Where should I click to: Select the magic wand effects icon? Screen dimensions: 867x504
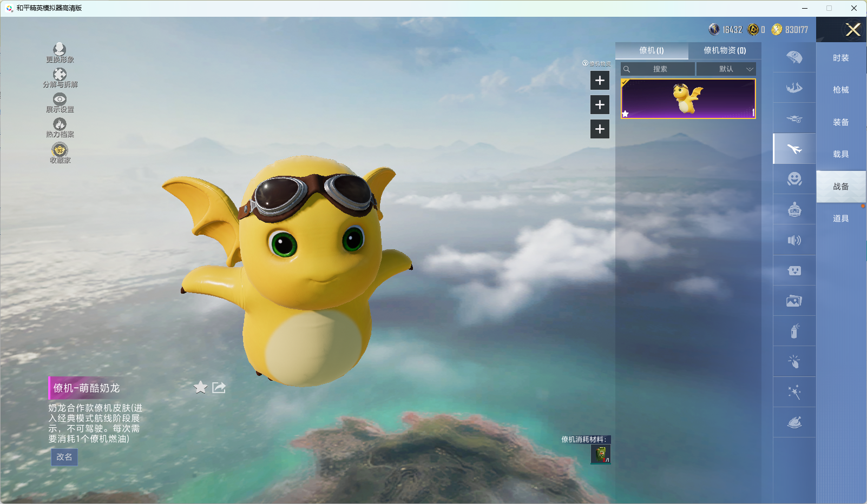[x=794, y=392]
